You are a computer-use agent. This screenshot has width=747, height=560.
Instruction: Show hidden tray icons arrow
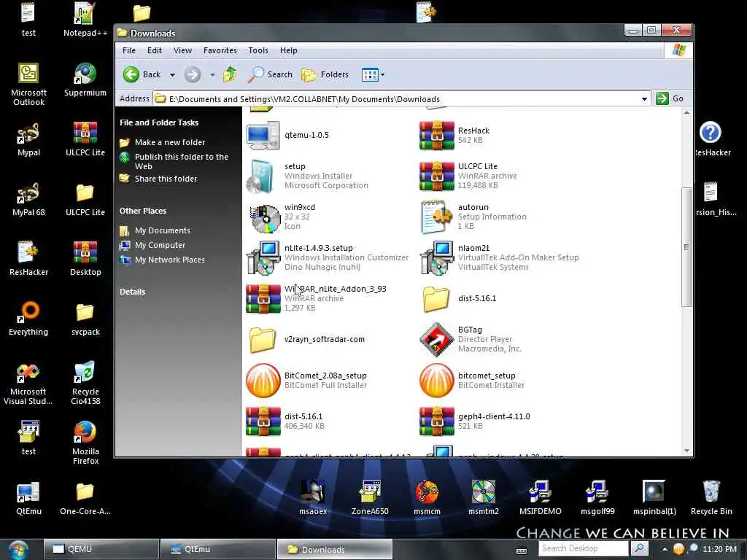[665, 549]
